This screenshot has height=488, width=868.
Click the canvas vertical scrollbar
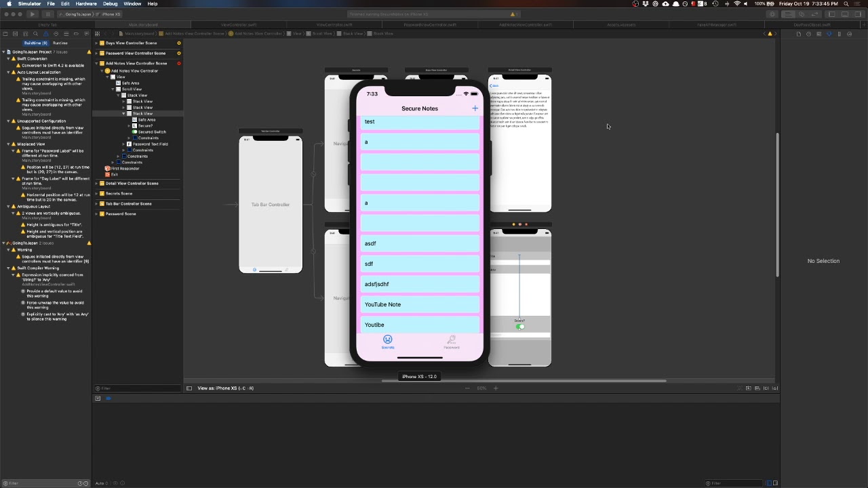point(777,205)
